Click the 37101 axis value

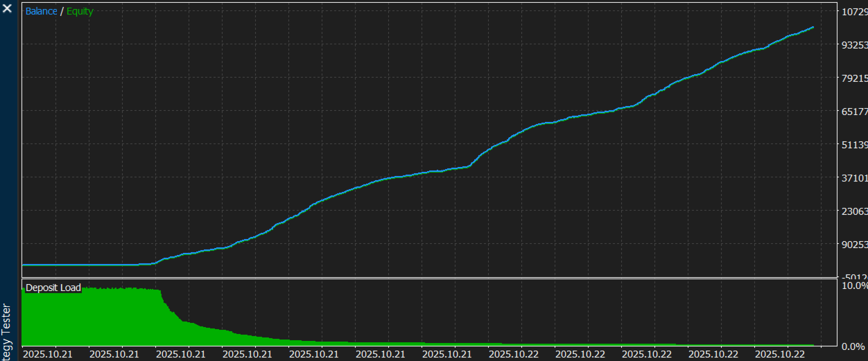[x=854, y=177]
